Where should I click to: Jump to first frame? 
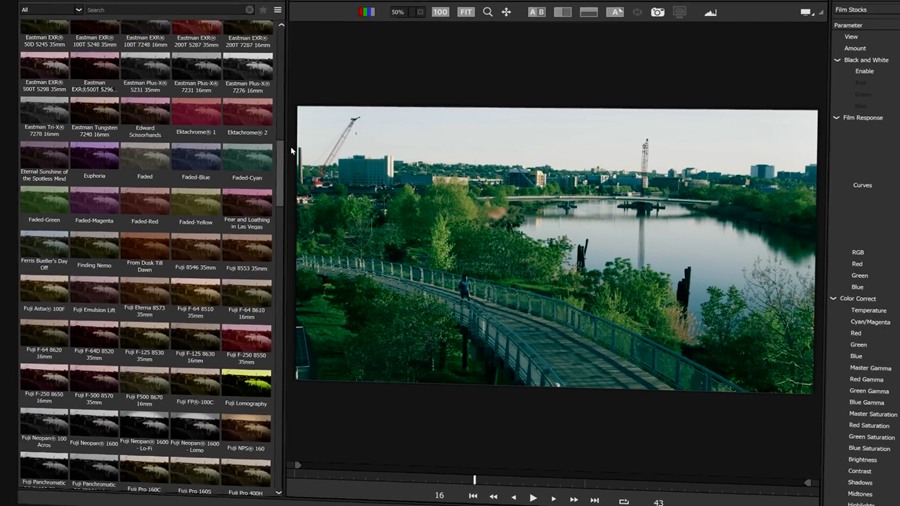point(473,496)
